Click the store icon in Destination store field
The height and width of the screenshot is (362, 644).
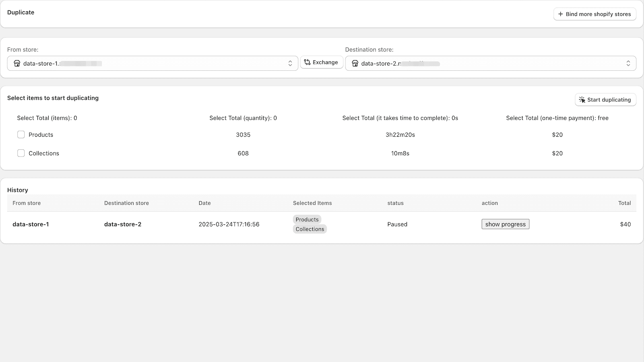(355, 63)
